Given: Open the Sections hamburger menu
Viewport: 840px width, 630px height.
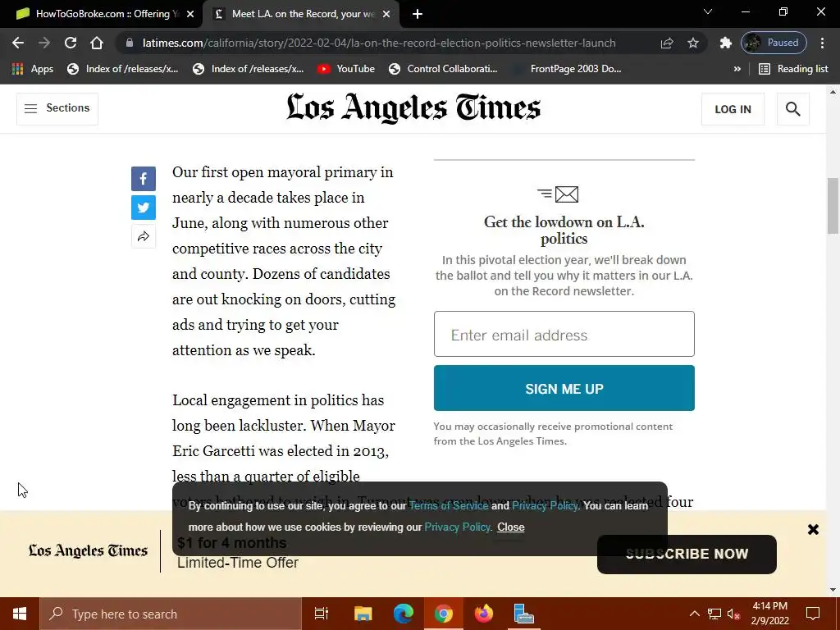Looking at the screenshot, I should point(57,109).
